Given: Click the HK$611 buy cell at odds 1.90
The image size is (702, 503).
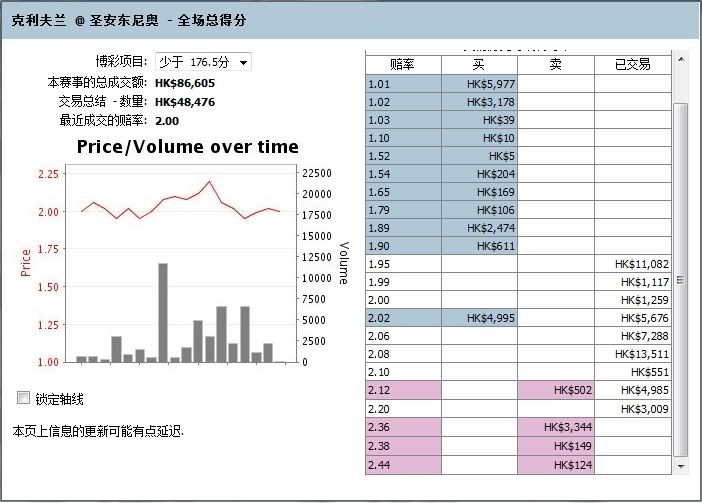Looking at the screenshot, I should (x=480, y=246).
